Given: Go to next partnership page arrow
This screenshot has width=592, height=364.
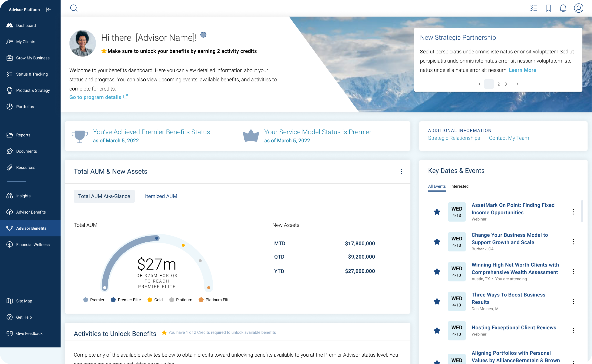Looking at the screenshot, I should (x=518, y=84).
